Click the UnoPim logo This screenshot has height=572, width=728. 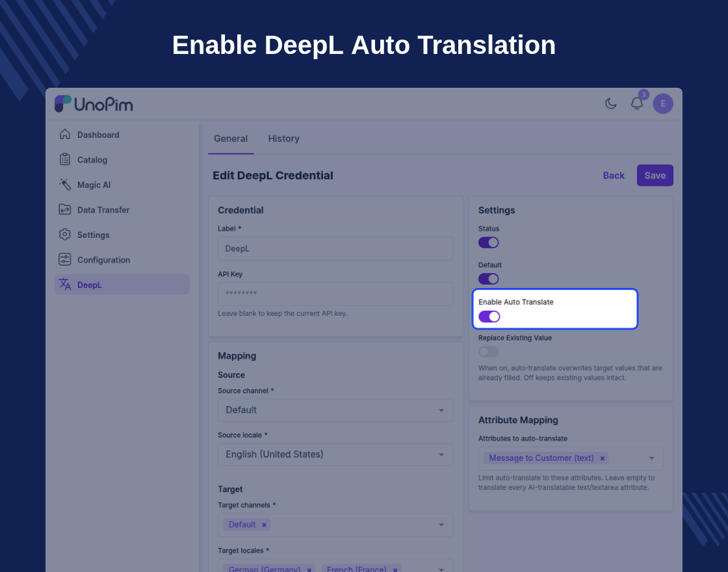[x=94, y=104]
